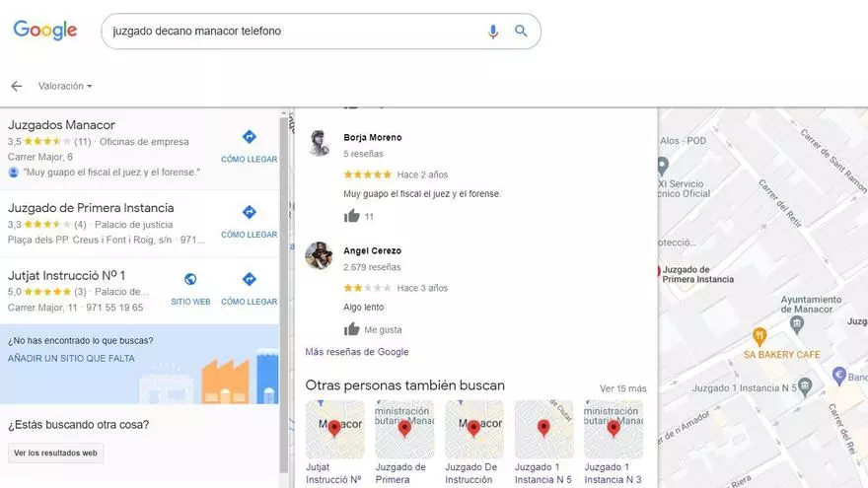This screenshot has height=488, width=868.
Task: Click Ver 15 más link
Action: coord(622,388)
